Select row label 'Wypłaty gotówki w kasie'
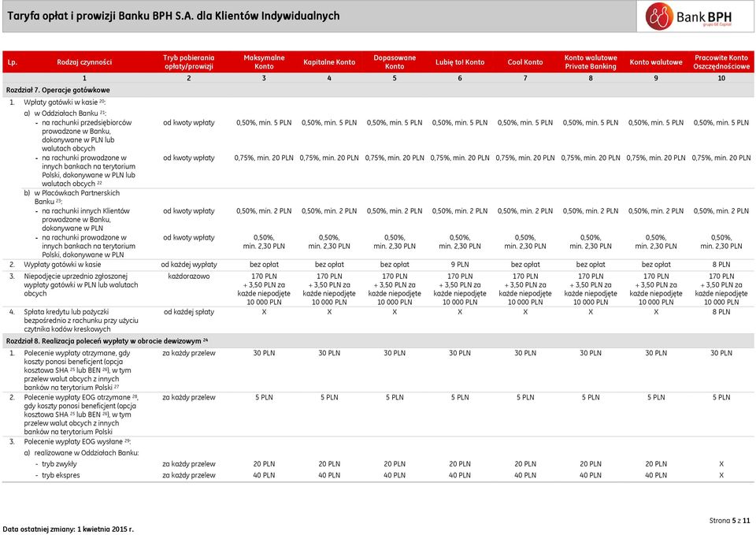756x535 pixels. [62, 265]
